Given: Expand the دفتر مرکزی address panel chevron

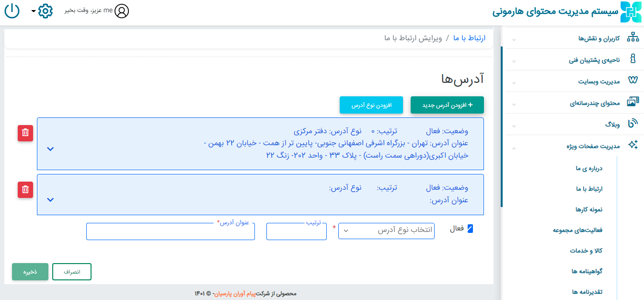Looking at the screenshot, I should (x=50, y=149).
